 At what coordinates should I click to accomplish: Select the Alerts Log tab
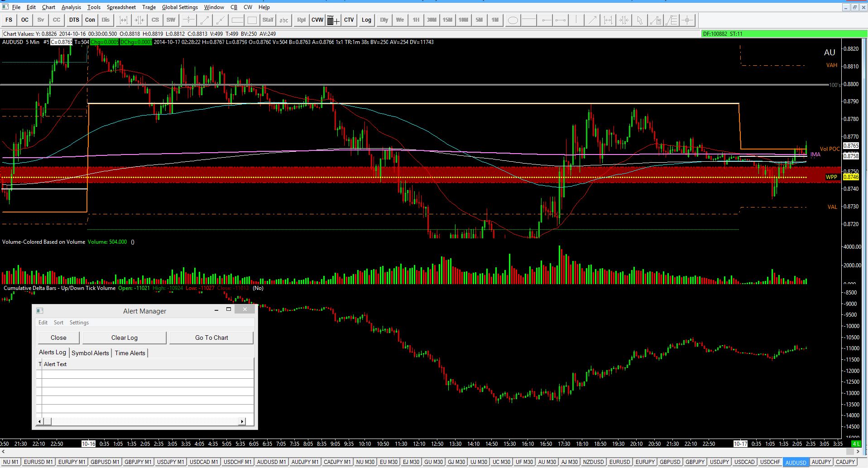point(53,352)
